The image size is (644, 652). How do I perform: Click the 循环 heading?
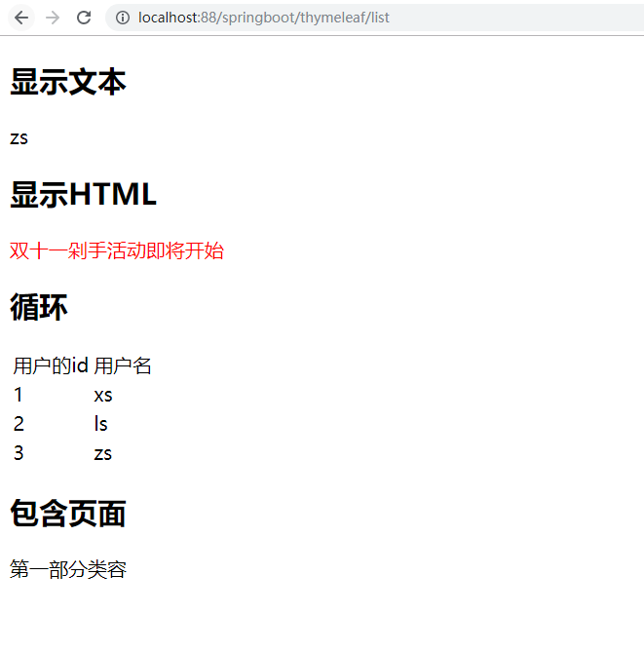point(39,308)
